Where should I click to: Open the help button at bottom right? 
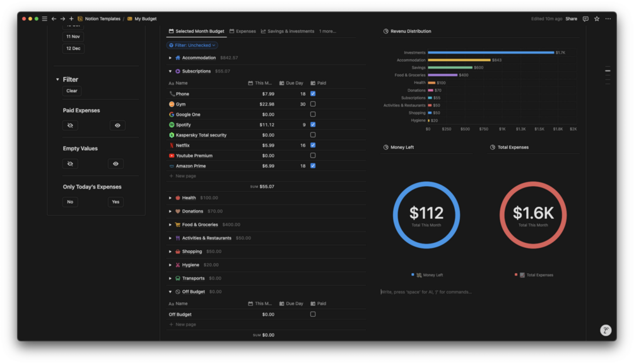click(x=605, y=331)
